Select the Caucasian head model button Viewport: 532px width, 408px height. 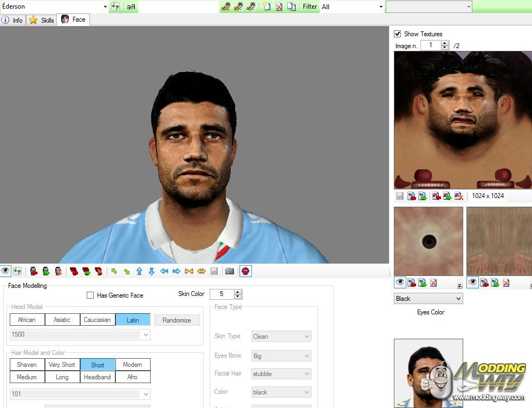click(97, 320)
